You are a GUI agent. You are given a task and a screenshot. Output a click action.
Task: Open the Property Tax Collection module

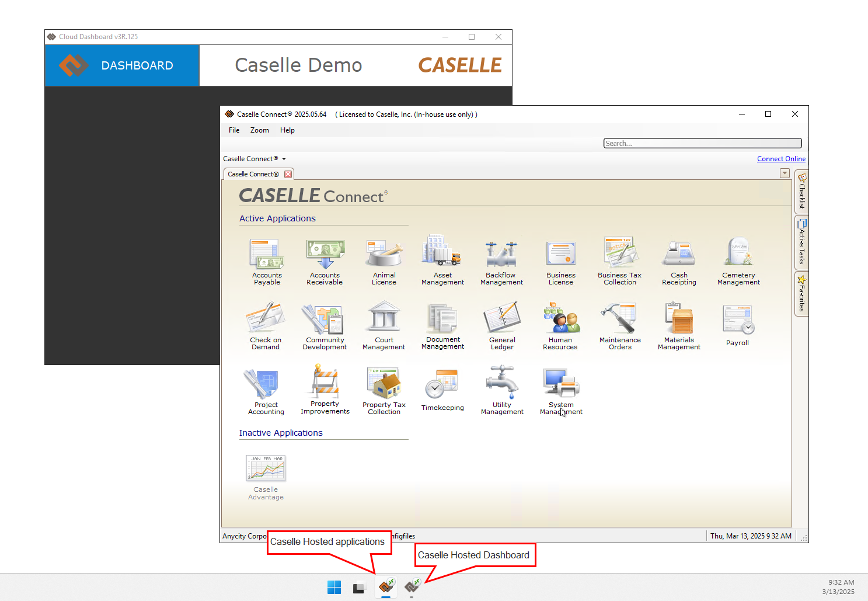click(384, 390)
